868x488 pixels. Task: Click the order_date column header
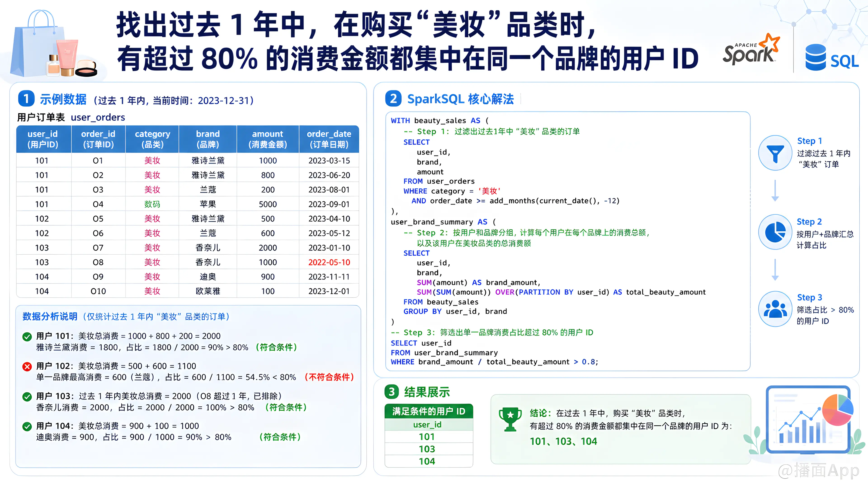tap(329, 139)
